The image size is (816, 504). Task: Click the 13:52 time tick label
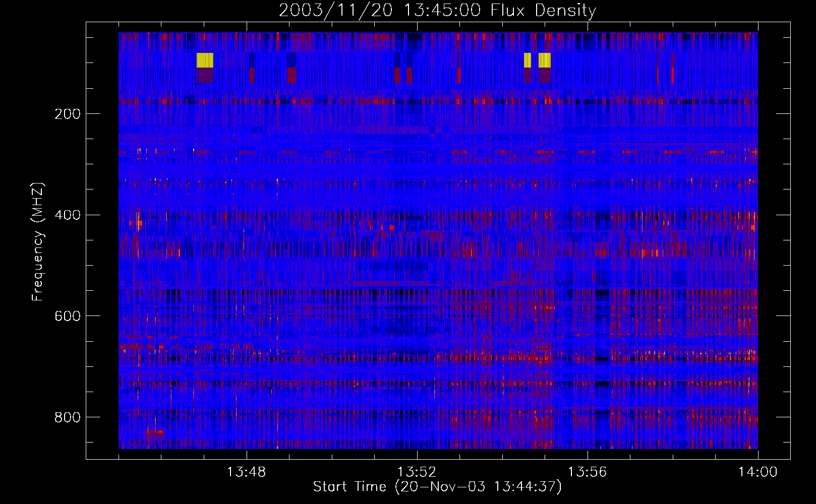pos(417,472)
